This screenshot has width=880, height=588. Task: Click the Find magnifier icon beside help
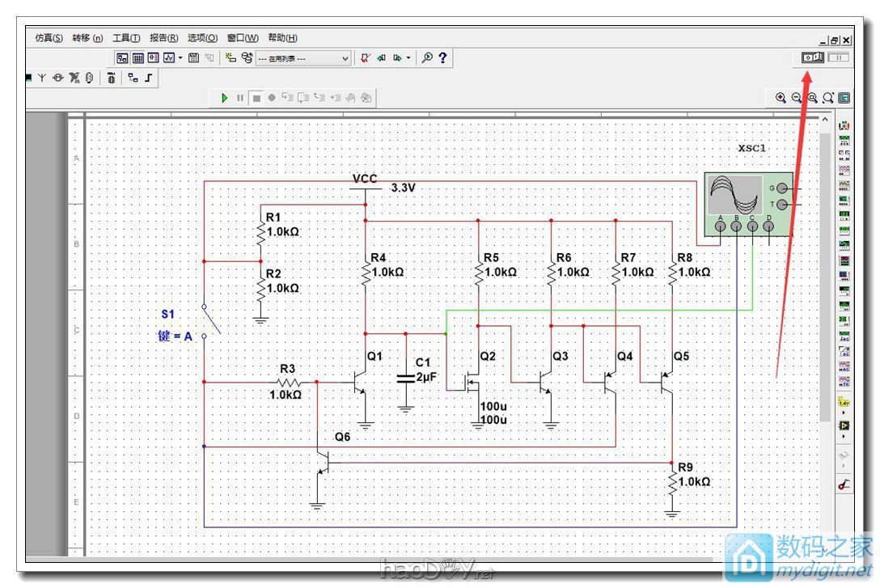pyautogui.click(x=428, y=58)
